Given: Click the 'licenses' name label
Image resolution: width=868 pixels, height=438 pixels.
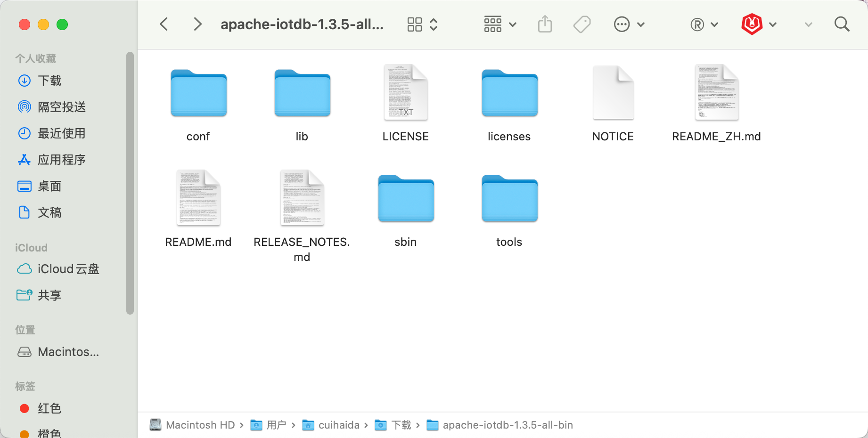Looking at the screenshot, I should (x=509, y=137).
